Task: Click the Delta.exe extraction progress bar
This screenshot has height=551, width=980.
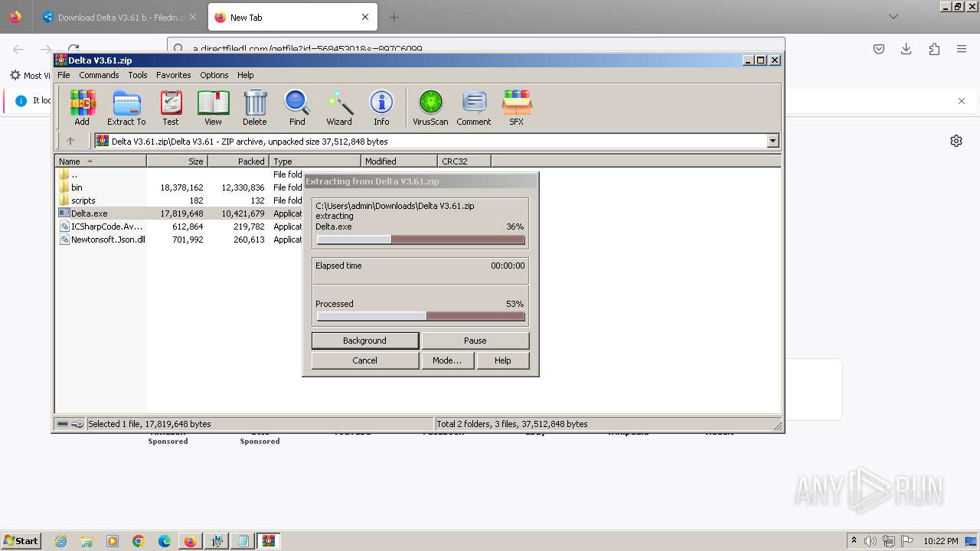Action: (x=420, y=240)
